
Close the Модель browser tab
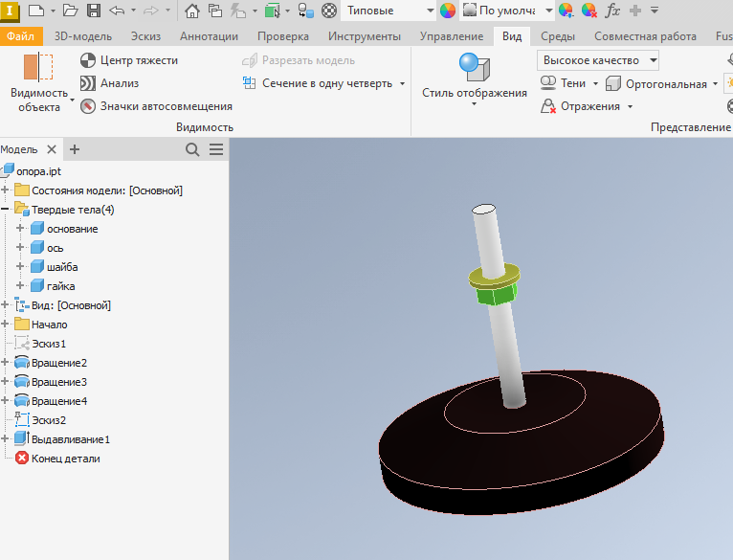pos(52,149)
